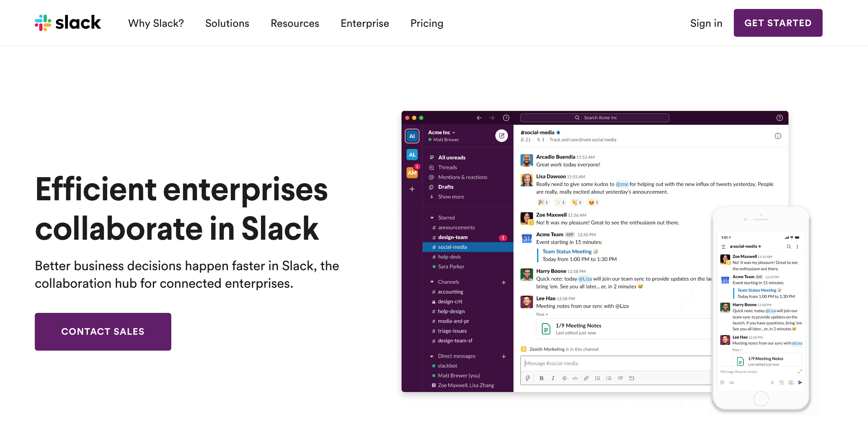Click the compose new message icon
Image resolution: width=868 pixels, height=443 pixels.
click(501, 136)
